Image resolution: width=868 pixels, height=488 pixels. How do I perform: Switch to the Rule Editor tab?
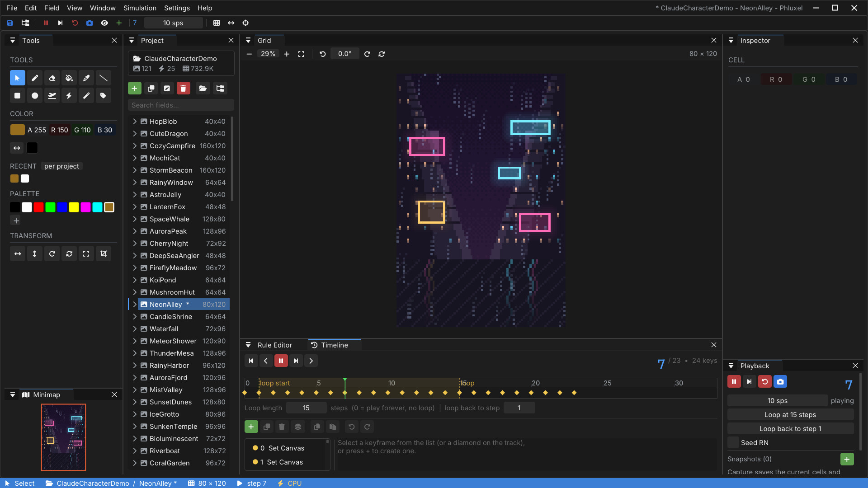coord(274,345)
